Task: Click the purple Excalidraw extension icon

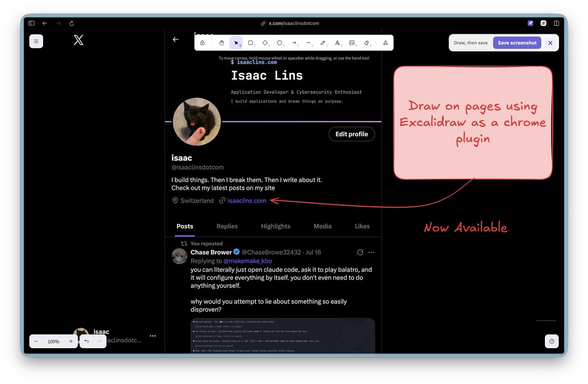Action: point(531,23)
